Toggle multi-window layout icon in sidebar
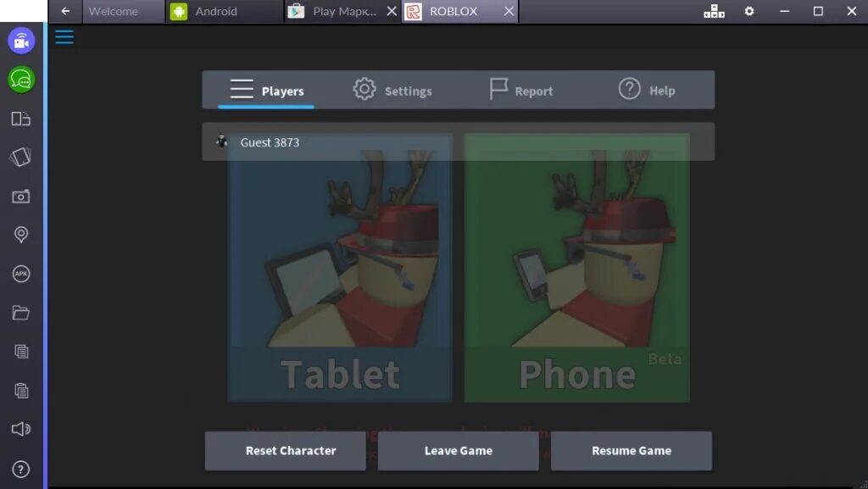The image size is (868, 489). click(21, 119)
